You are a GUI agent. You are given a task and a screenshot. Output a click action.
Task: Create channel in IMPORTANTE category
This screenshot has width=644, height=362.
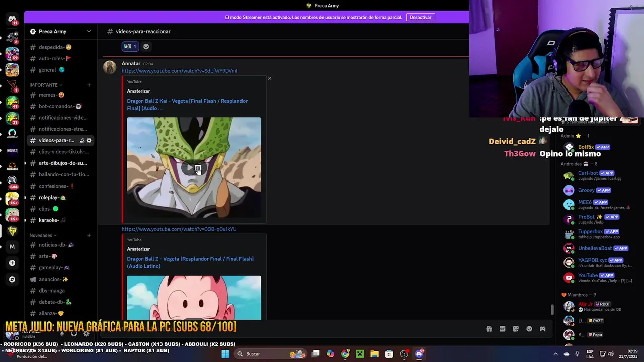click(89, 85)
